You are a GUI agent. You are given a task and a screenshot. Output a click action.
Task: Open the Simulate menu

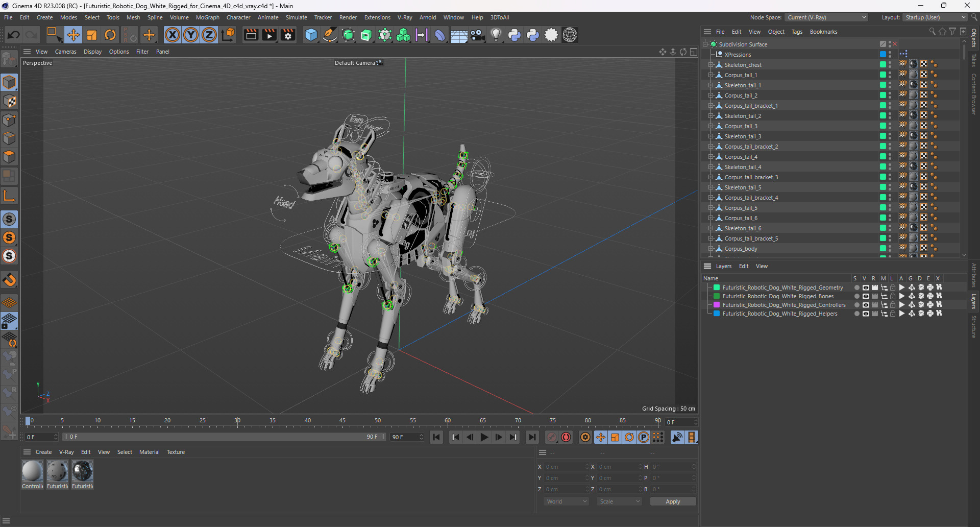click(x=296, y=17)
